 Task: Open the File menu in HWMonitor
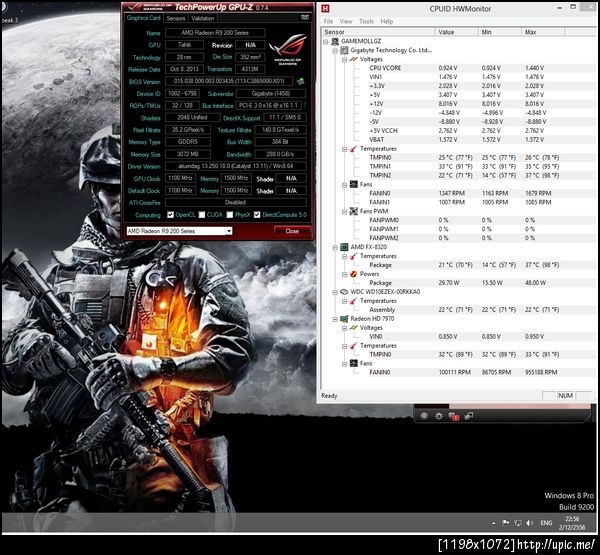328,21
